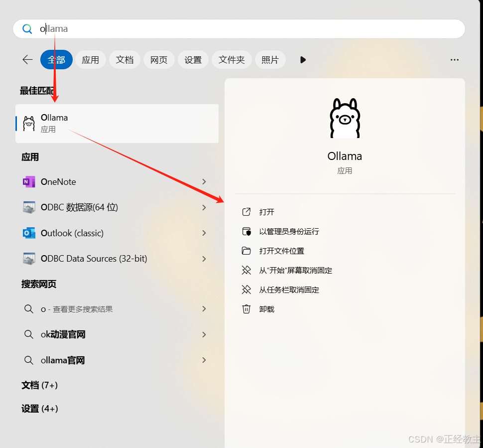483x448 pixels.
Task: Show more filters with the play arrow
Action: click(303, 59)
